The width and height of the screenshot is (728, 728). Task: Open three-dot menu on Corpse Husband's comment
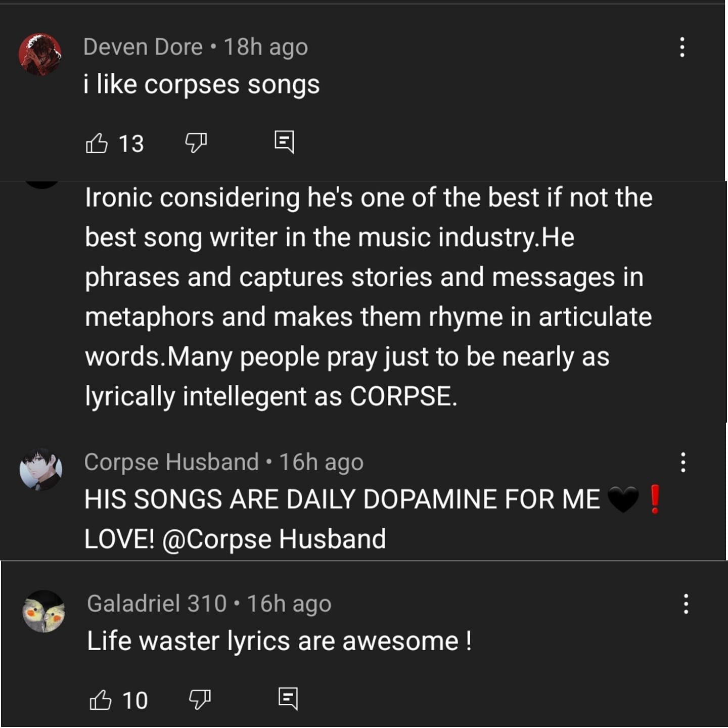pos(683,462)
